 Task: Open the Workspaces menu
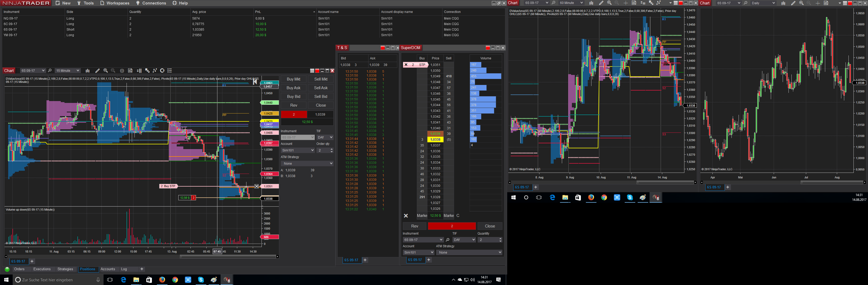coord(115,3)
